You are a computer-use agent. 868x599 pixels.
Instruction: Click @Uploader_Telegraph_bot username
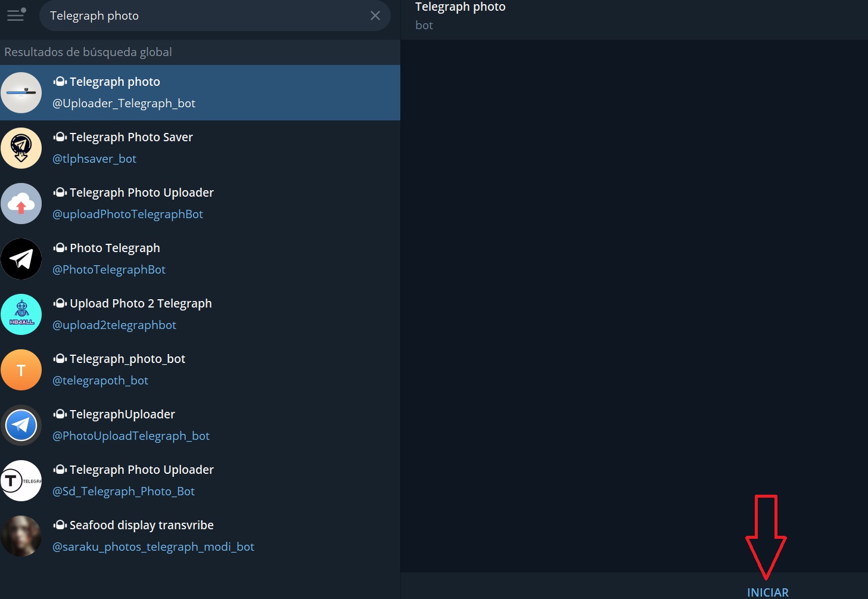(124, 104)
